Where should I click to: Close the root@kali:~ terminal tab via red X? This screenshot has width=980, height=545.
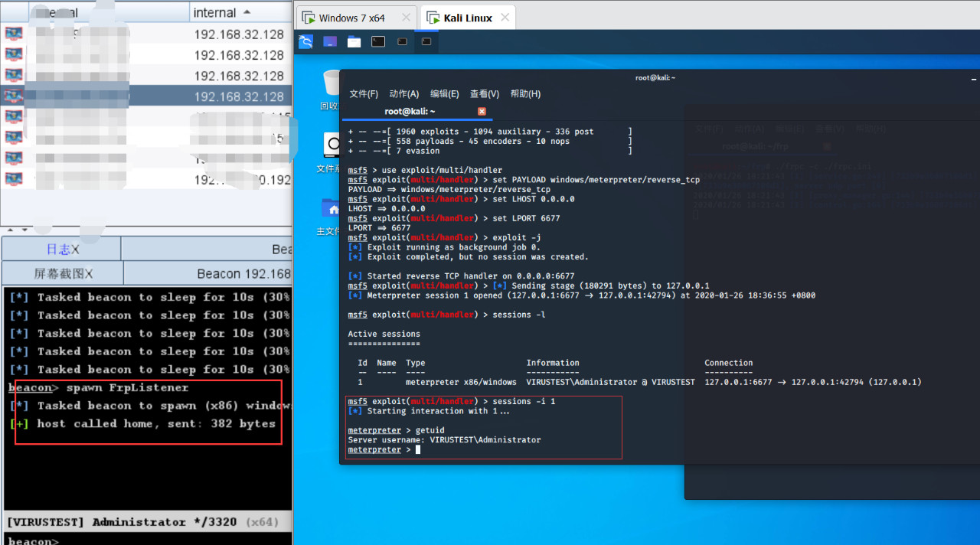click(482, 112)
